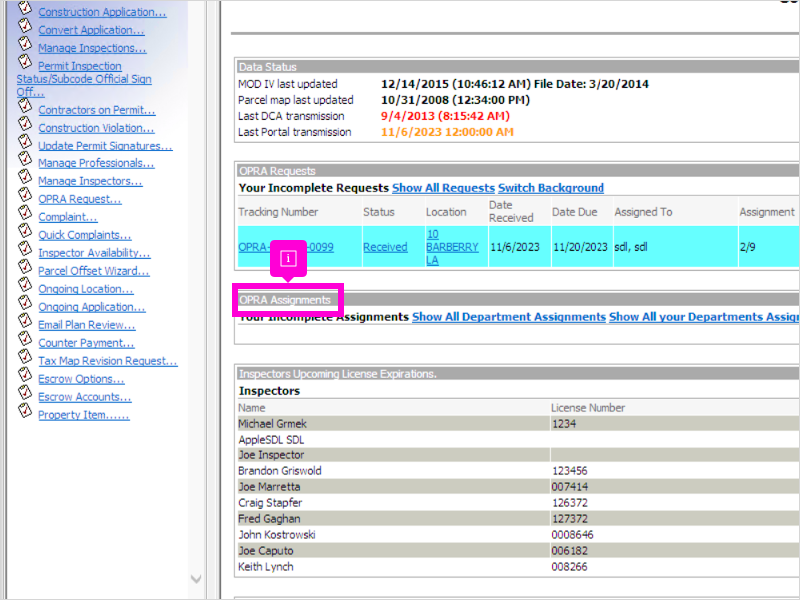This screenshot has width=800, height=600.
Task: Click the checklist icon beside Property Item
Action: (25, 410)
